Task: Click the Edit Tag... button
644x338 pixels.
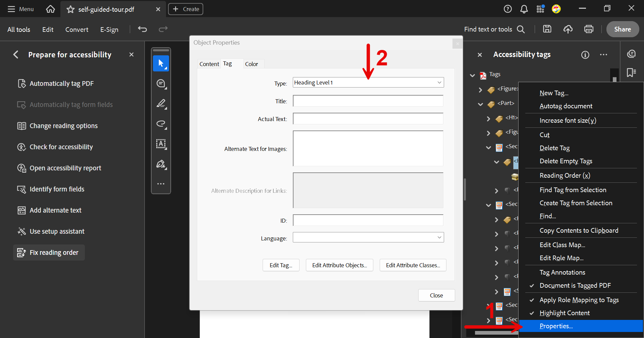Action: [x=281, y=265]
